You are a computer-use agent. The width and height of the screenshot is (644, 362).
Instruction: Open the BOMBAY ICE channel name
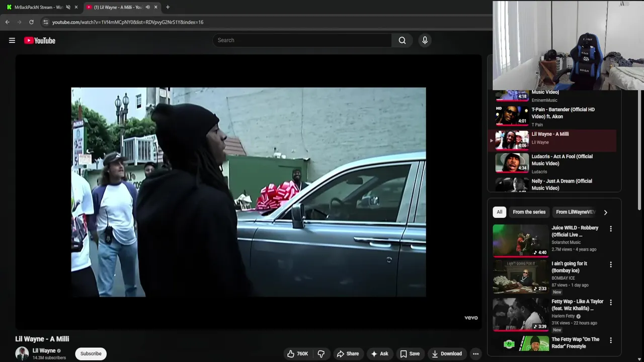coord(563,278)
